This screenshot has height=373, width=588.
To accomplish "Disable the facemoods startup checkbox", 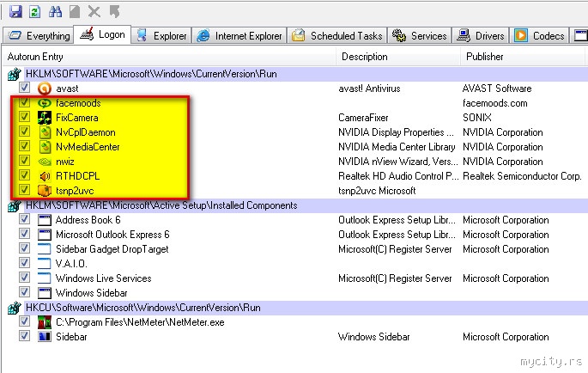I will pos(25,103).
